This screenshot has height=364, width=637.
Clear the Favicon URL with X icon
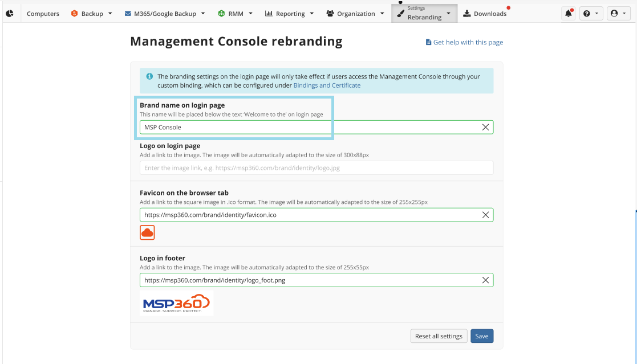coord(485,215)
